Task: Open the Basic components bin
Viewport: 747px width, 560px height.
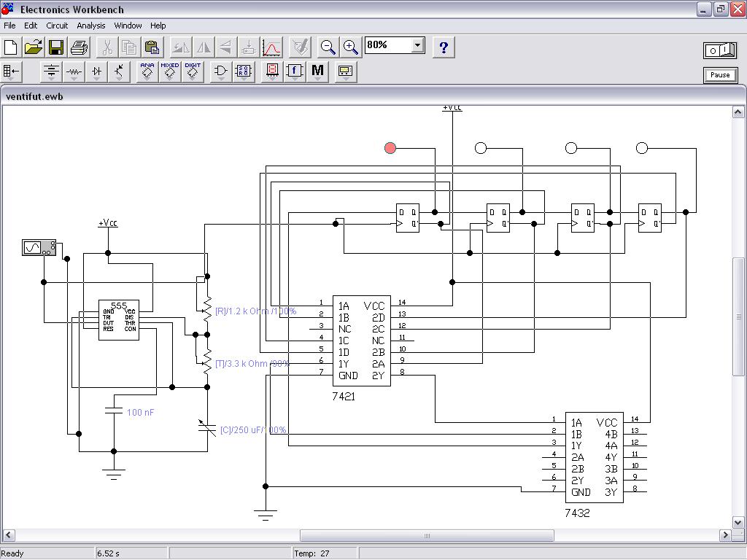Action: 74,71
